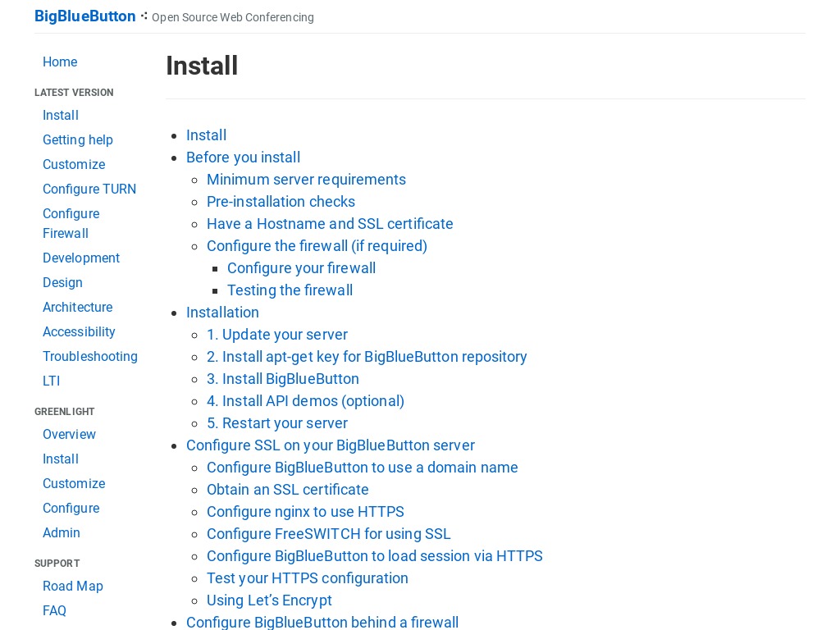Screen dimensions: 840x630
Task: Open the Accessibility sidebar link
Action: pos(79,332)
